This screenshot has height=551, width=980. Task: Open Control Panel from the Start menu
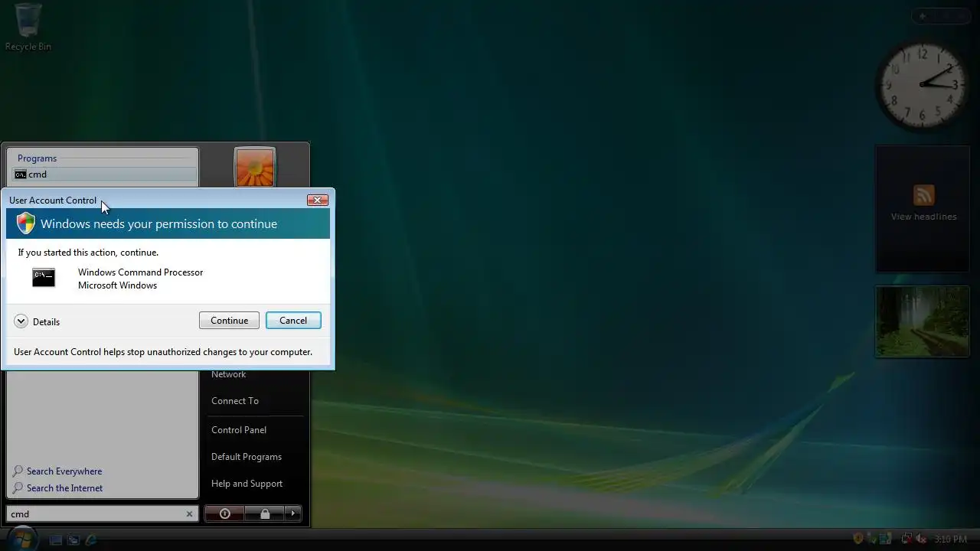click(239, 430)
